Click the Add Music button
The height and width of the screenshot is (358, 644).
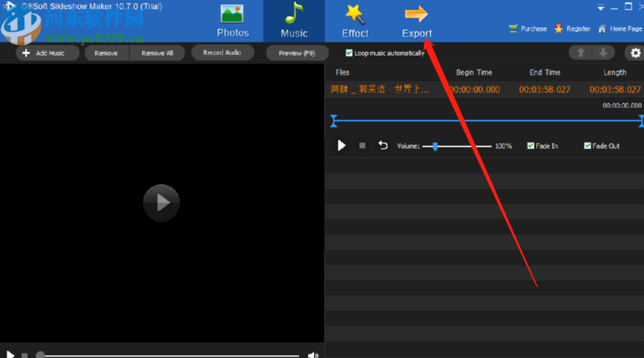point(48,53)
